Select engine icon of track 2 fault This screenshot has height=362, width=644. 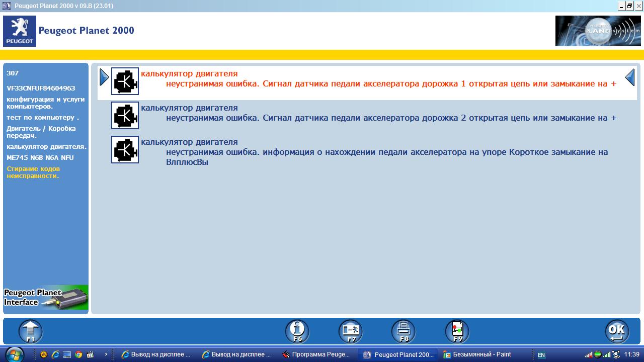pyautogui.click(x=125, y=115)
